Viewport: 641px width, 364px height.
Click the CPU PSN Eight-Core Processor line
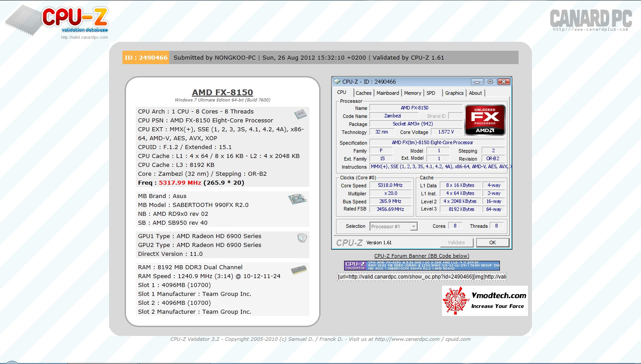click(206, 121)
